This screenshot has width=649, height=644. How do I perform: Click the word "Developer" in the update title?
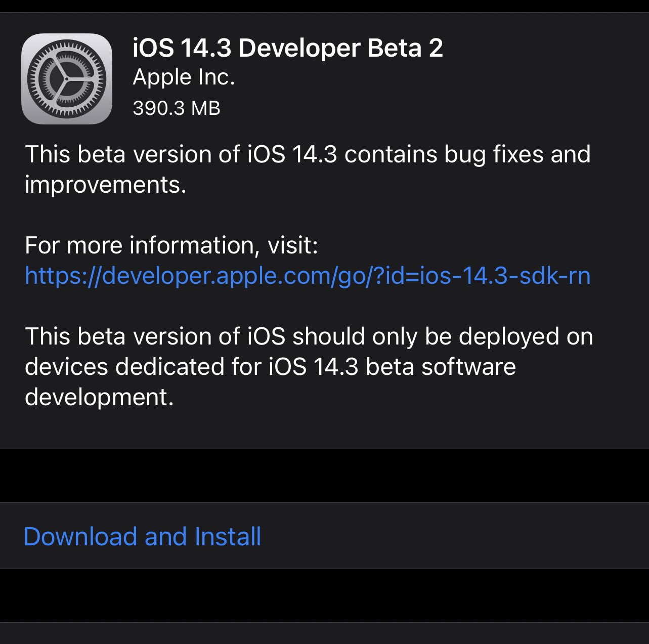click(x=299, y=48)
